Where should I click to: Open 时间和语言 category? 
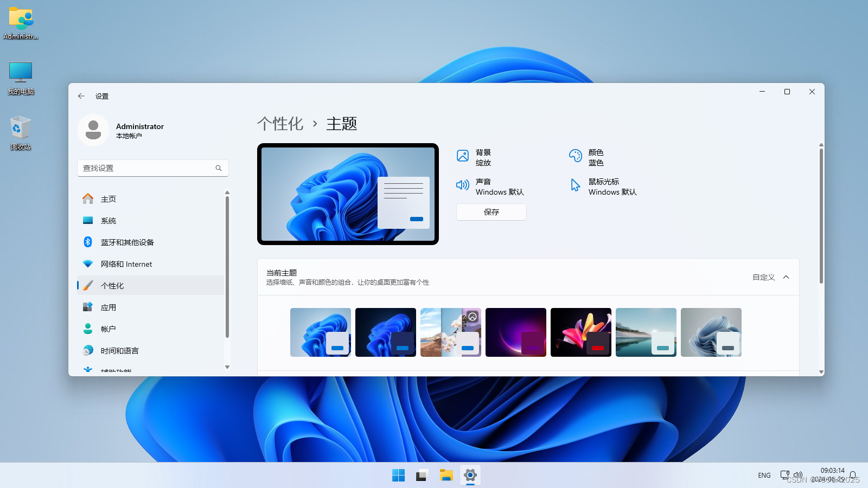click(151, 351)
